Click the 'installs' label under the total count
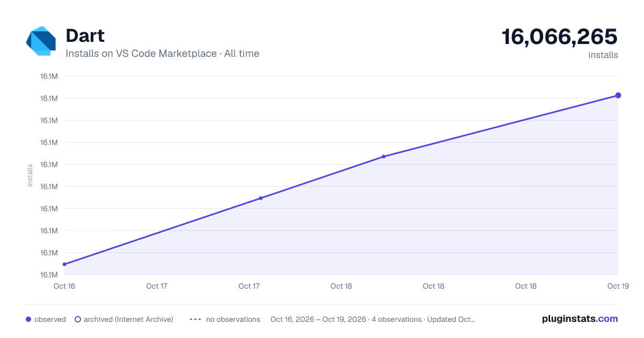The width and height of the screenshot is (644, 338). (603, 55)
